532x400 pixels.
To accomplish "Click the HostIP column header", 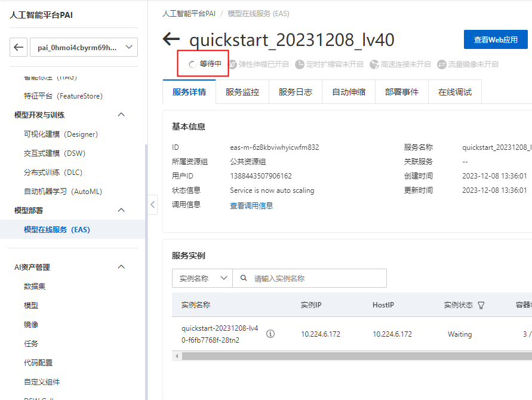I will [x=383, y=304].
